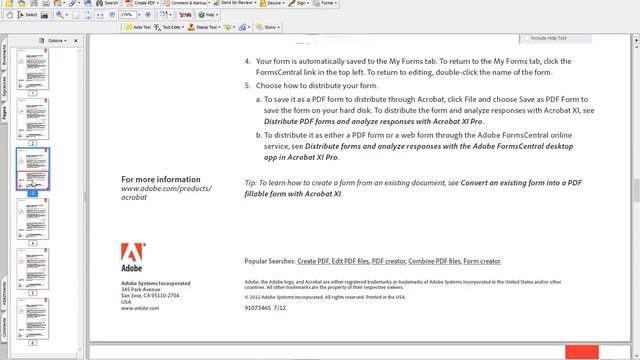Select the Note Tool

[x=138, y=27]
